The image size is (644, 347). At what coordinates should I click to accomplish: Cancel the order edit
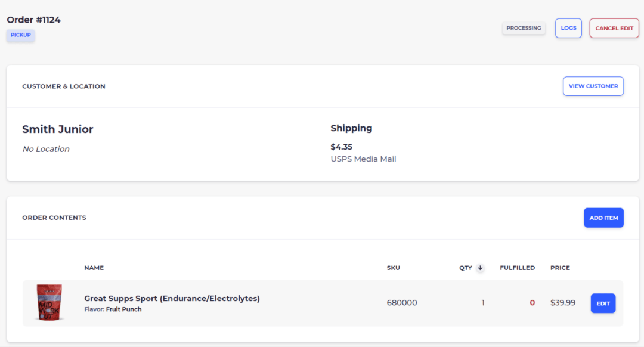(x=614, y=29)
